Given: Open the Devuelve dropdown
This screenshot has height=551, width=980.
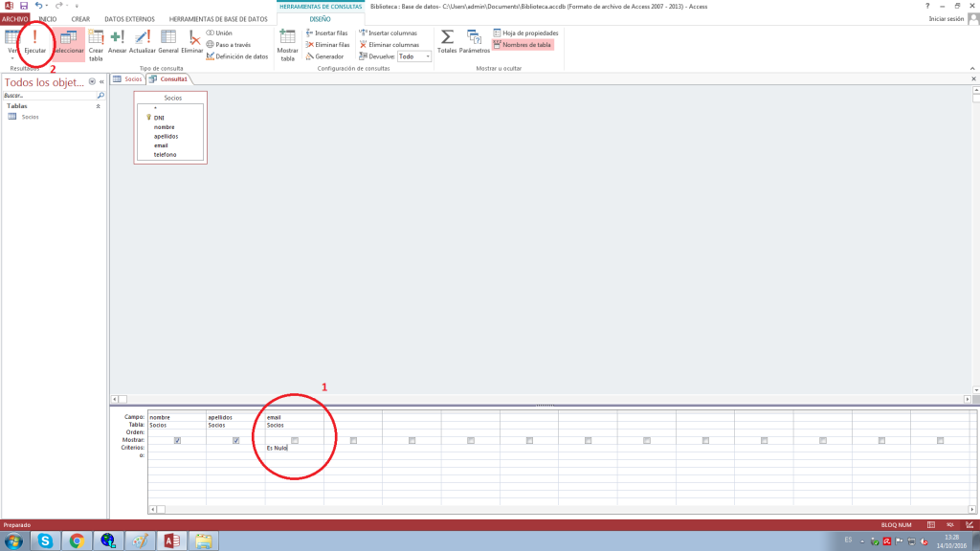Looking at the screenshot, I should click(x=427, y=56).
